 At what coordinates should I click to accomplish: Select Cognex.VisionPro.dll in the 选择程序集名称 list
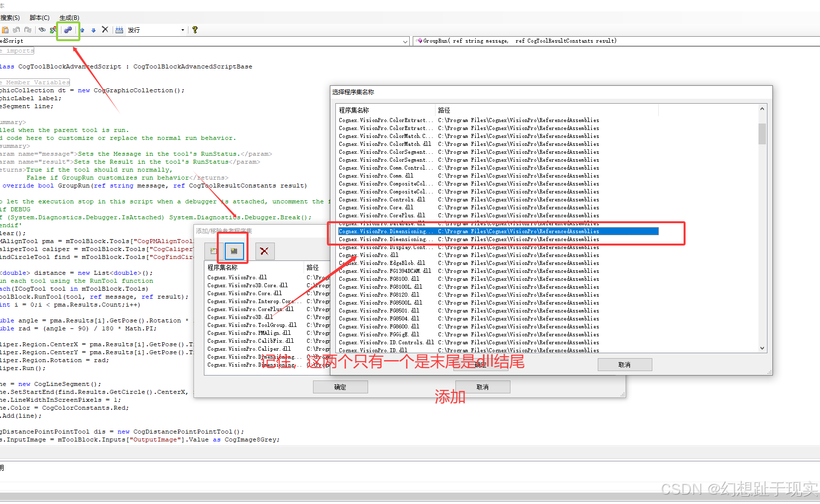[498, 255]
